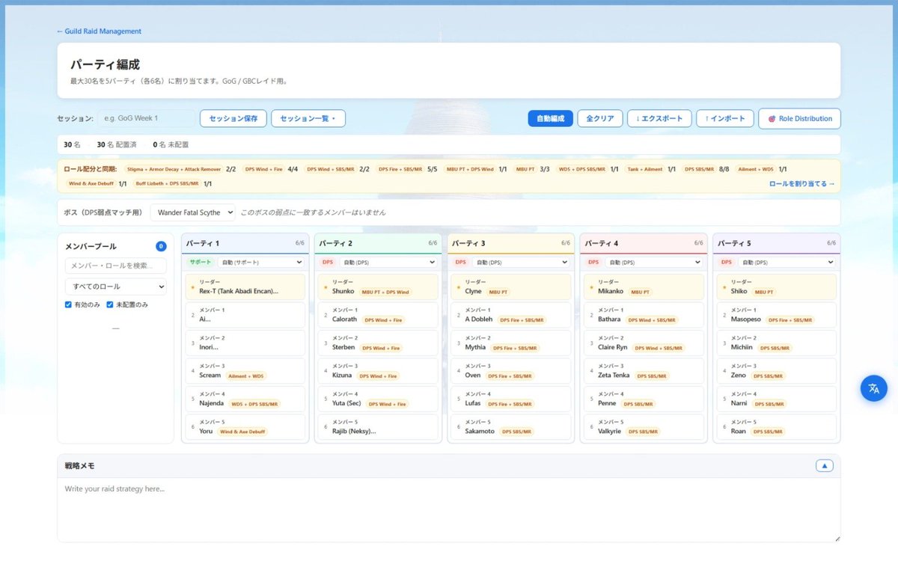
Task: Click leader star icon beside Mikanko
Action: click(x=591, y=287)
